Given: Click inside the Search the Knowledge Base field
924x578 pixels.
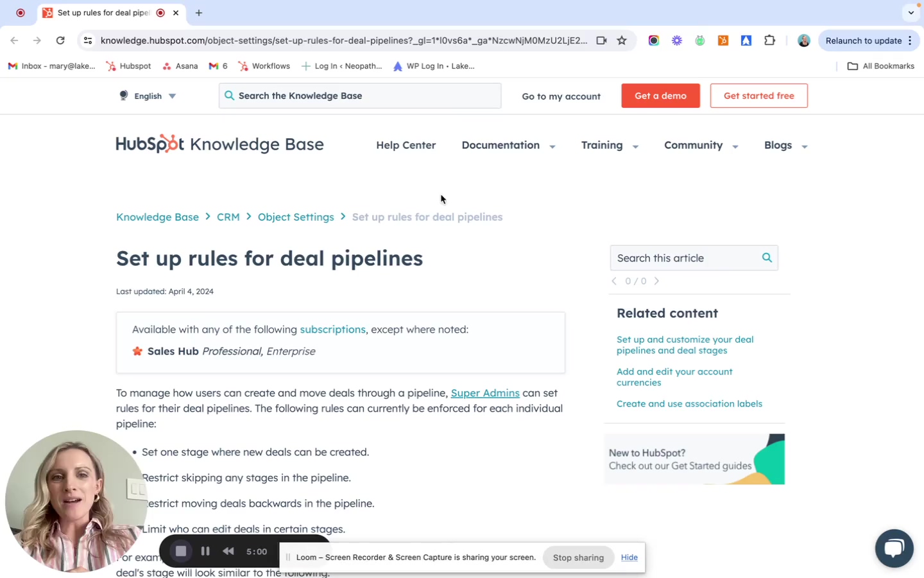Looking at the screenshot, I should (x=359, y=95).
